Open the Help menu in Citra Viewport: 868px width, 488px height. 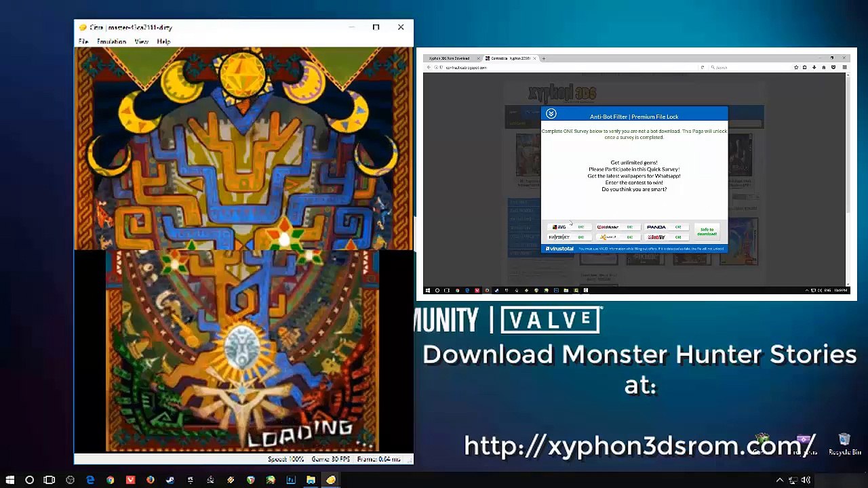(x=163, y=41)
